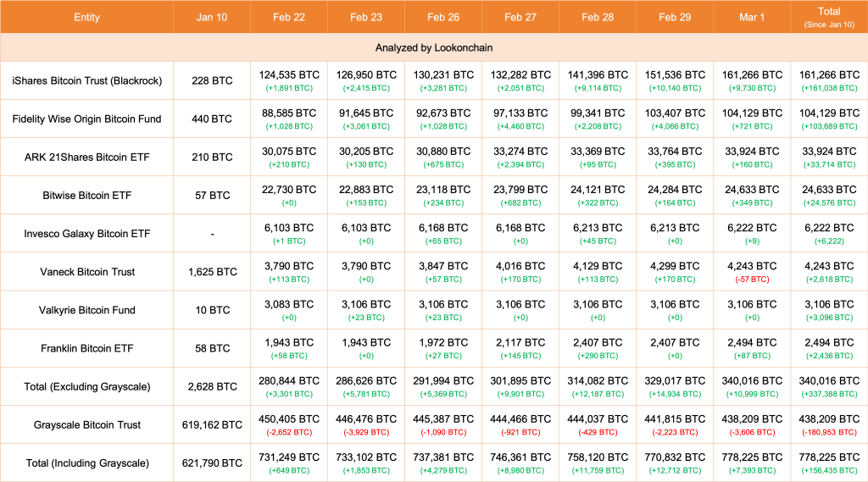Viewport: 868px width, 482px height.
Task: Select the Total Since Jan 10 header
Action: click(829, 17)
